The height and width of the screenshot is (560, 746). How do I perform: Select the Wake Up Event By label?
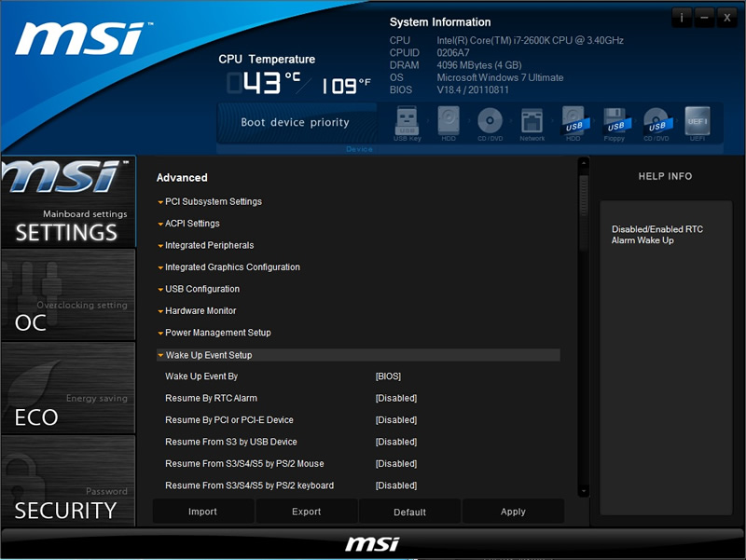pos(201,376)
